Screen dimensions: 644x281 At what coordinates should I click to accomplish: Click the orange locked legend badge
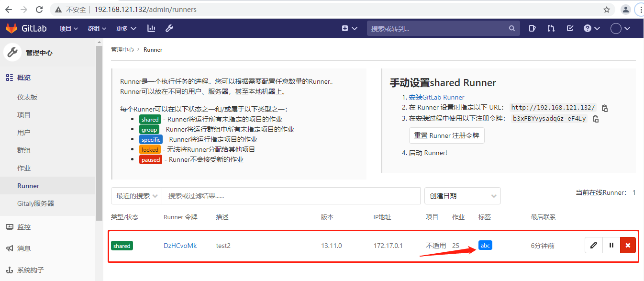[x=150, y=149]
